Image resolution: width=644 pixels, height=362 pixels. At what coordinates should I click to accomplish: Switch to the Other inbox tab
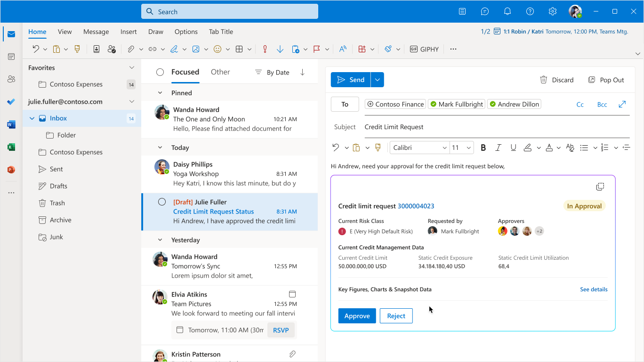pos(220,72)
